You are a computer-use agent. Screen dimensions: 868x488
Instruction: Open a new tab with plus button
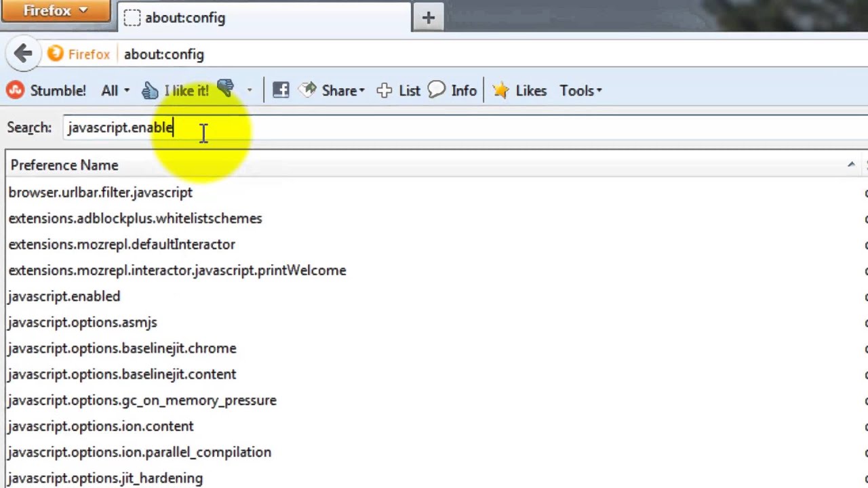pyautogui.click(x=428, y=18)
